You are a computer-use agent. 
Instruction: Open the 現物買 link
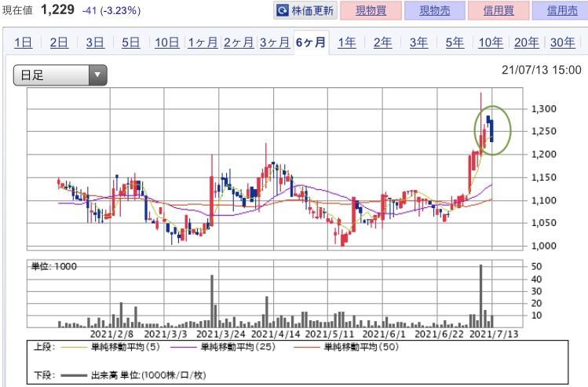point(371,10)
